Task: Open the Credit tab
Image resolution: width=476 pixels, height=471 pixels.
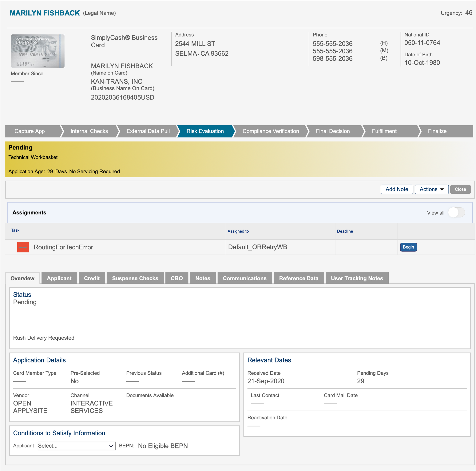Action: pyautogui.click(x=92, y=278)
